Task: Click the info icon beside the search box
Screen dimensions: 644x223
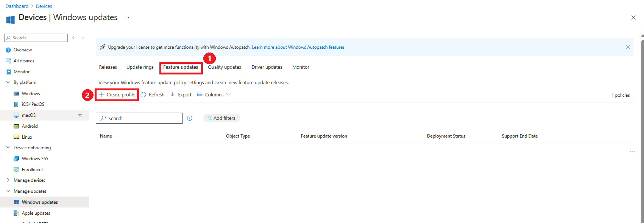Action: click(x=190, y=118)
